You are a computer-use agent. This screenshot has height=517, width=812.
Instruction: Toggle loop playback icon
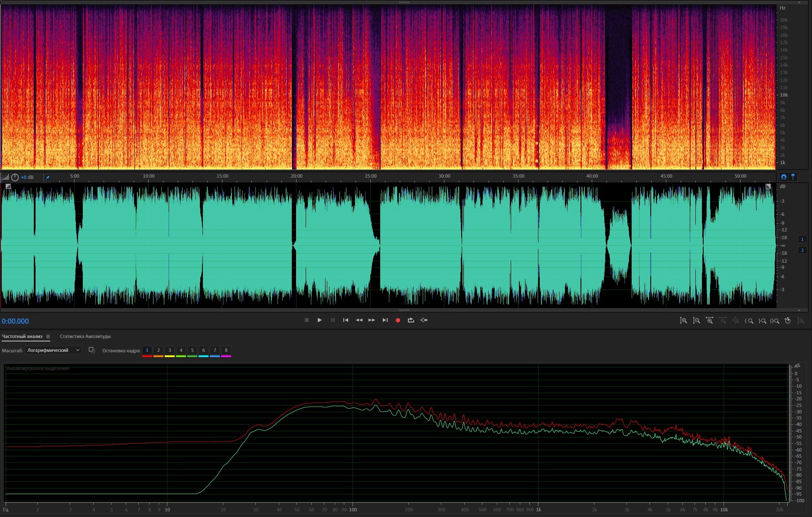point(411,320)
